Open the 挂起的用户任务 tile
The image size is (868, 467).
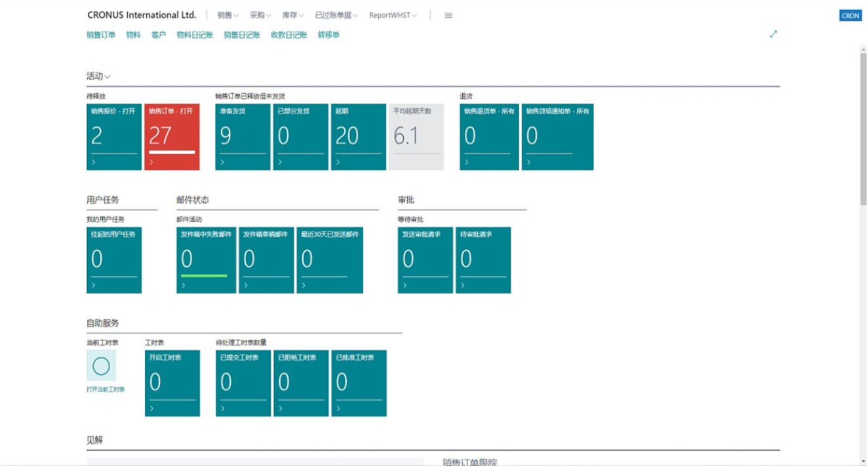coord(113,260)
